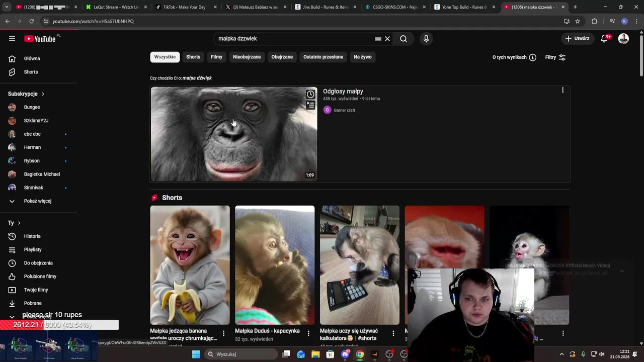Select the Wszystkie filter chip
Image resolution: width=644 pixels, height=362 pixels.
(x=165, y=57)
